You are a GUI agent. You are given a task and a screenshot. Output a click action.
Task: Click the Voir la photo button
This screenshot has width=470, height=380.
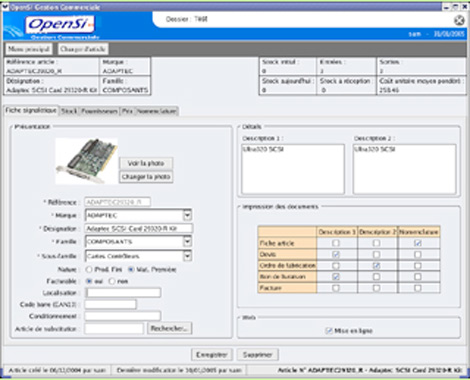(x=146, y=163)
